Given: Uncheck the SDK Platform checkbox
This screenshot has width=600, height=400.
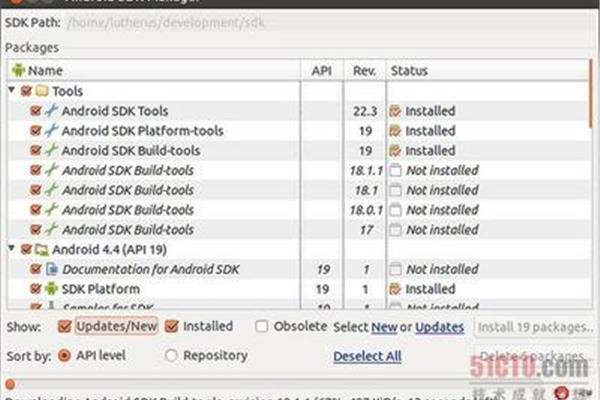Looking at the screenshot, I should pos(36,289).
